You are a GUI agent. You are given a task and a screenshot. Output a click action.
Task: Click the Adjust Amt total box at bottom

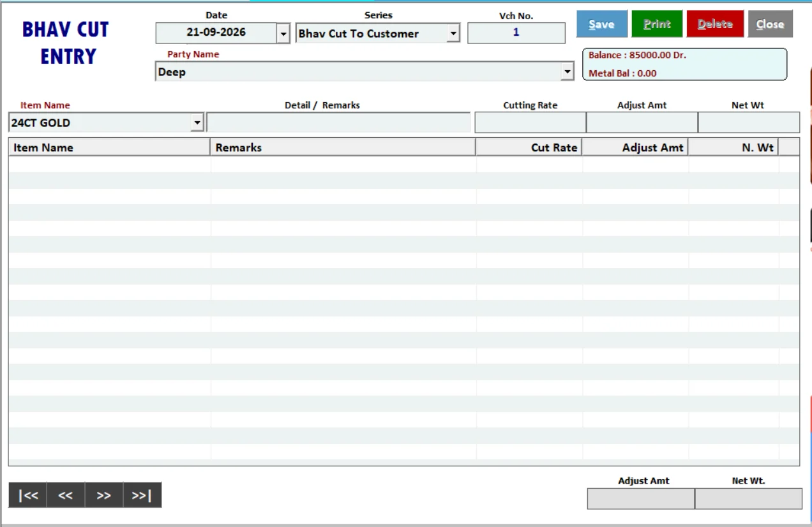coord(641,499)
